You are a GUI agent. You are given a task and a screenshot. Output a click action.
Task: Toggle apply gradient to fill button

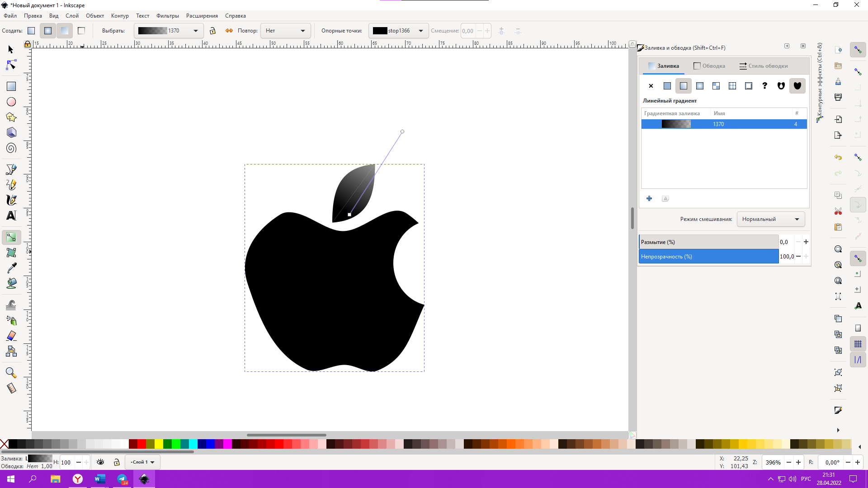(x=65, y=31)
